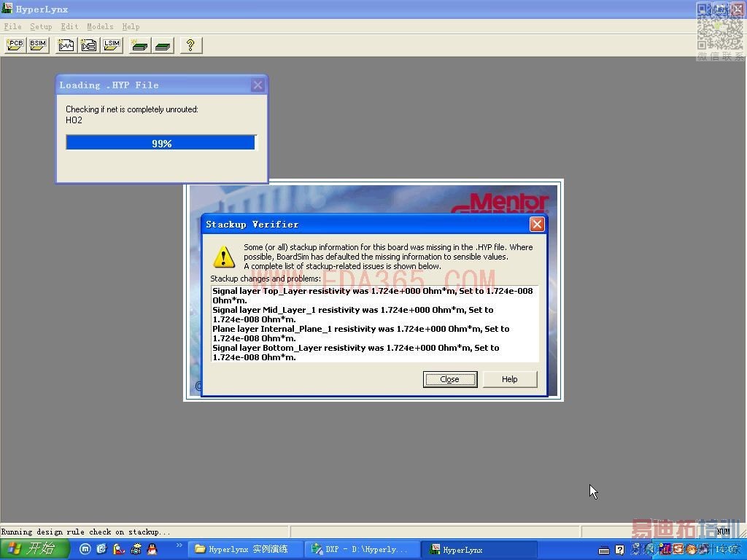747x560 pixels.
Task: Click the PCB toolbar icon
Action: pos(16,45)
